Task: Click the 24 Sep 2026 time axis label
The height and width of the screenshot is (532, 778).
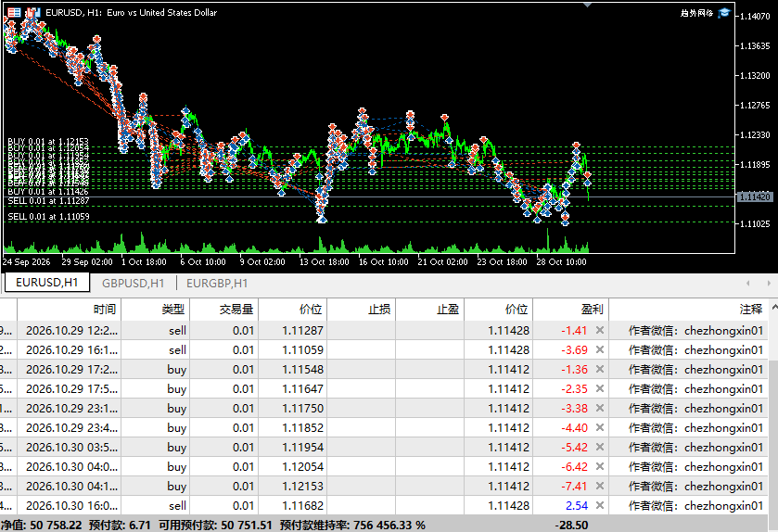Action: click(27, 261)
